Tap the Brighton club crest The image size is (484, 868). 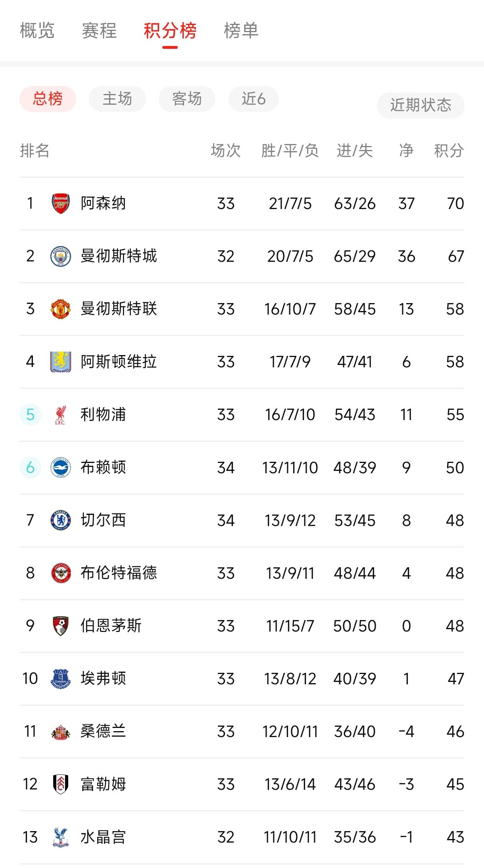[61, 467]
